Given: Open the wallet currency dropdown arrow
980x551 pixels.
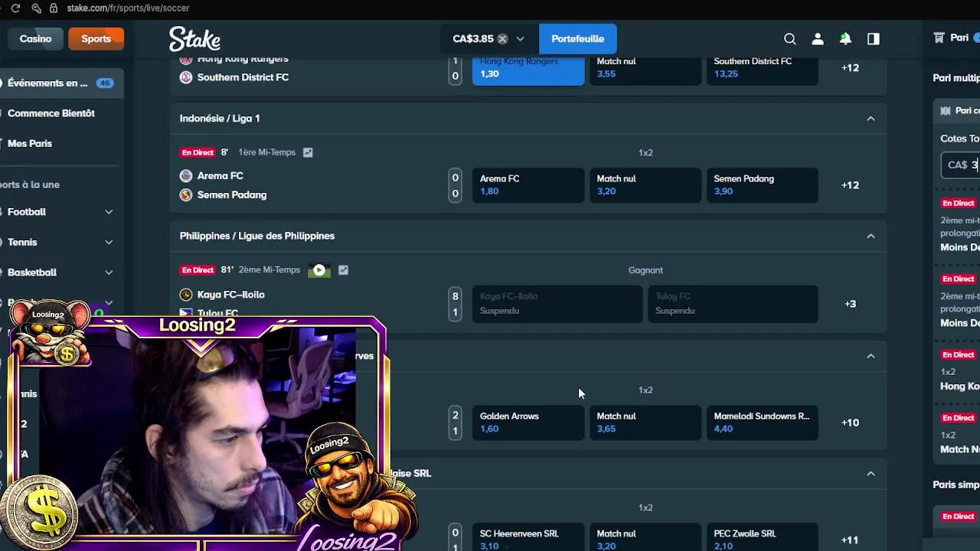Looking at the screenshot, I should tap(520, 39).
